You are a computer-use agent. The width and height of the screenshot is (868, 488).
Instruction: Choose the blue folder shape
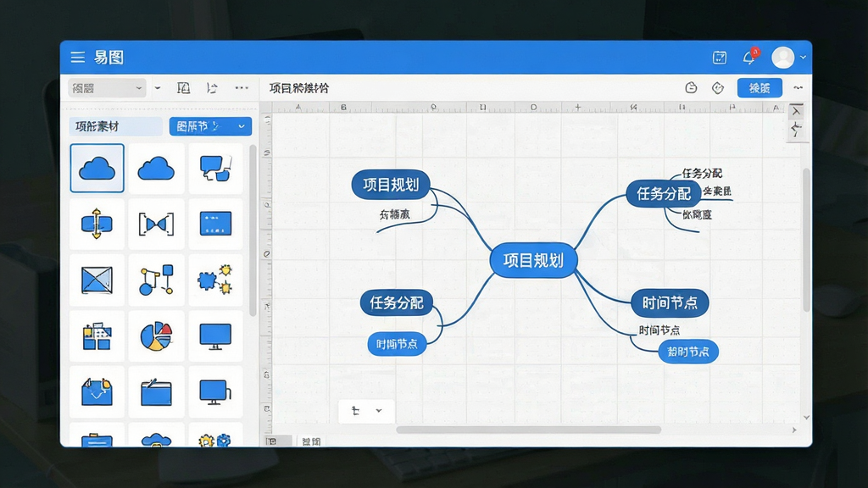pos(156,391)
